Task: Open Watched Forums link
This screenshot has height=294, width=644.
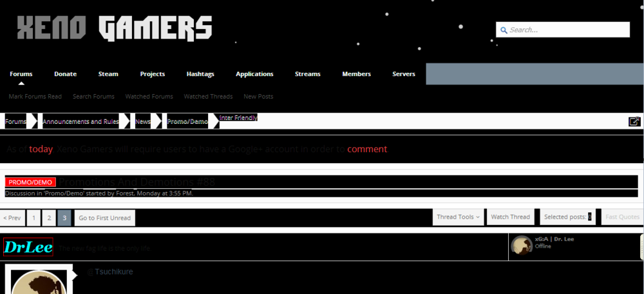Action: point(149,96)
